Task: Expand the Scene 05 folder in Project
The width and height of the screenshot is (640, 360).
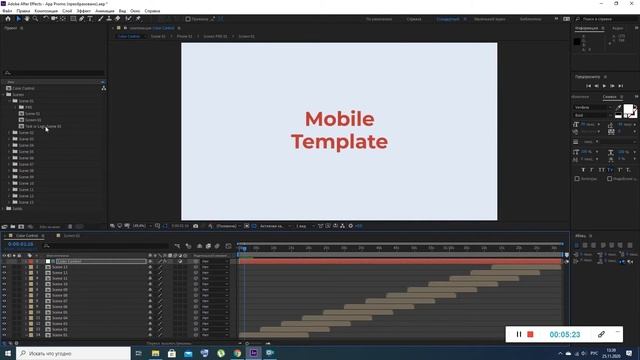Action: [9, 151]
